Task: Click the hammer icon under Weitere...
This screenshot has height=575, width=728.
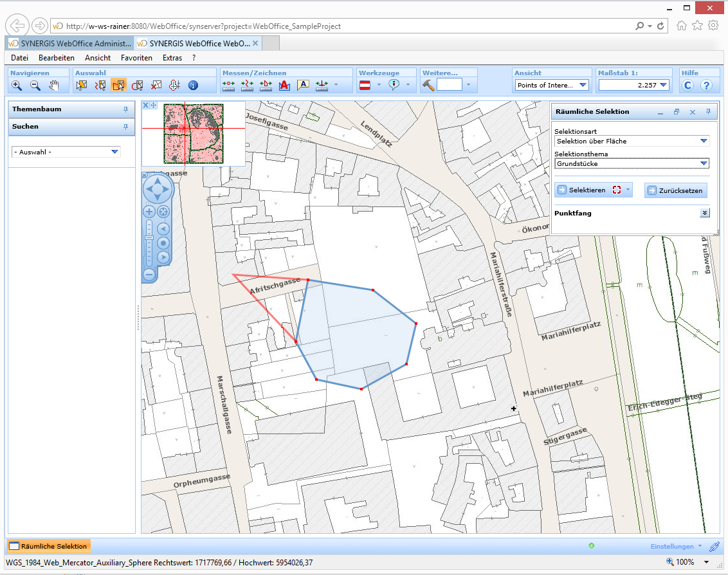Action: [428, 85]
